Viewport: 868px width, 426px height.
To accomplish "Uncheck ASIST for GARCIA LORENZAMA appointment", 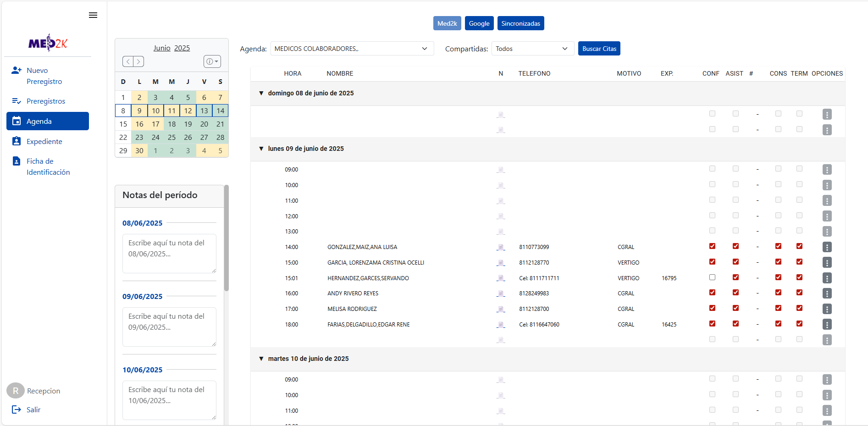I will [735, 262].
